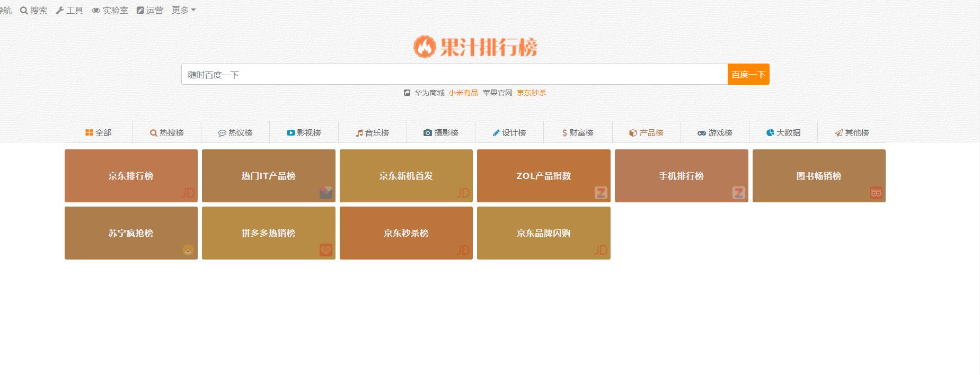Open the 搜索 menu in top navigation

tap(34, 10)
